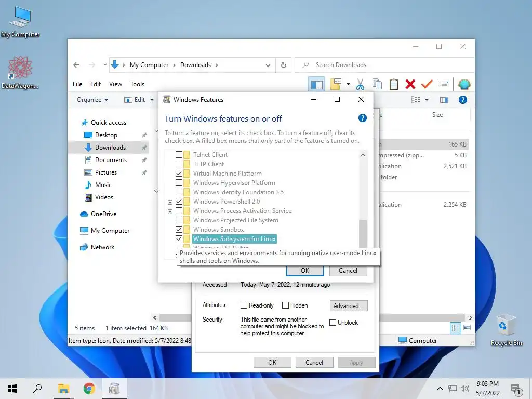532x399 pixels.
Task: Click the new folder toolbar icon
Action: pos(336,84)
